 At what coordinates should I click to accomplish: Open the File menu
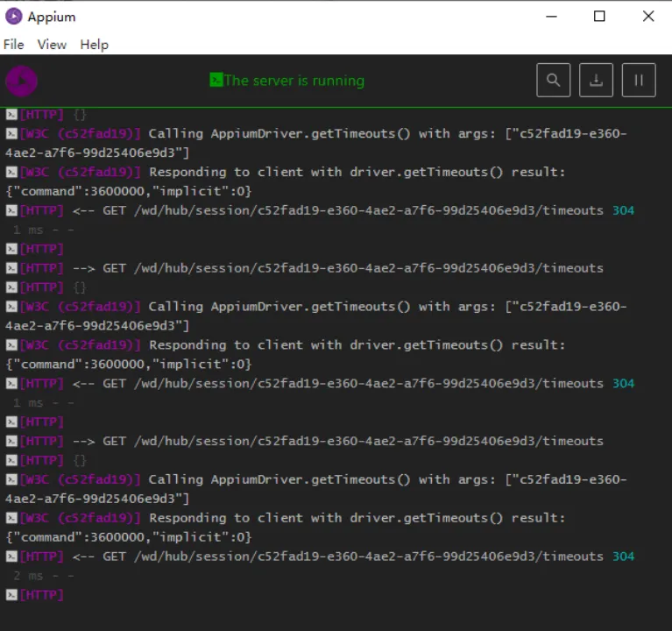[x=13, y=45]
